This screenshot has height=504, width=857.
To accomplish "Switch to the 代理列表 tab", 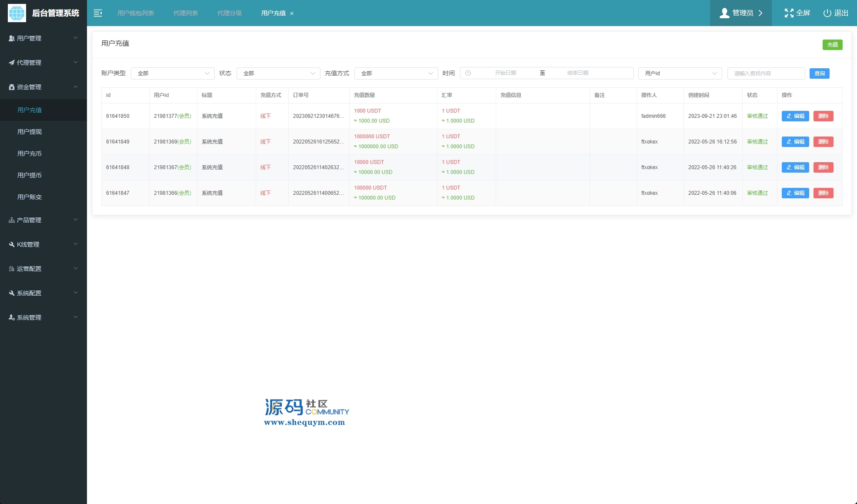I will (186, 13).
